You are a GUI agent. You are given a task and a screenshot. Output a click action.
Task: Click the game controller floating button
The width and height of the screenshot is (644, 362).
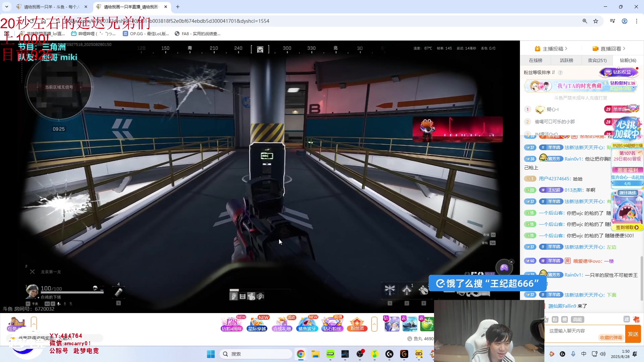[x=504, y=268]
